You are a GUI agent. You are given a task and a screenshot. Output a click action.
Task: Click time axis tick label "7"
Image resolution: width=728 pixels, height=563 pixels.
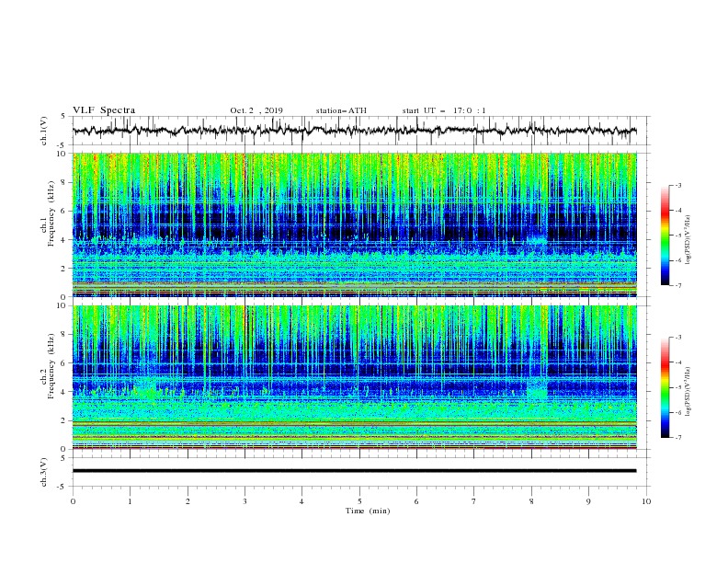point(474,501)
